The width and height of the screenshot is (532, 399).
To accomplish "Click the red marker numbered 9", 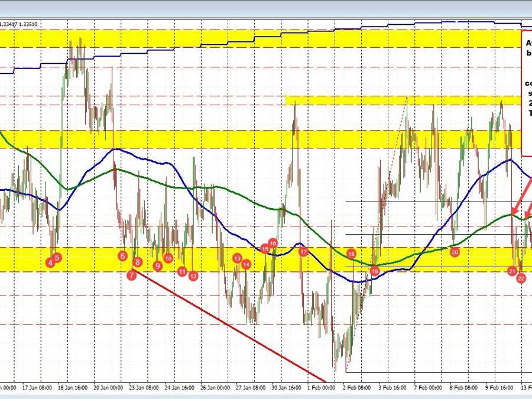I will click(x=158, y=266).
